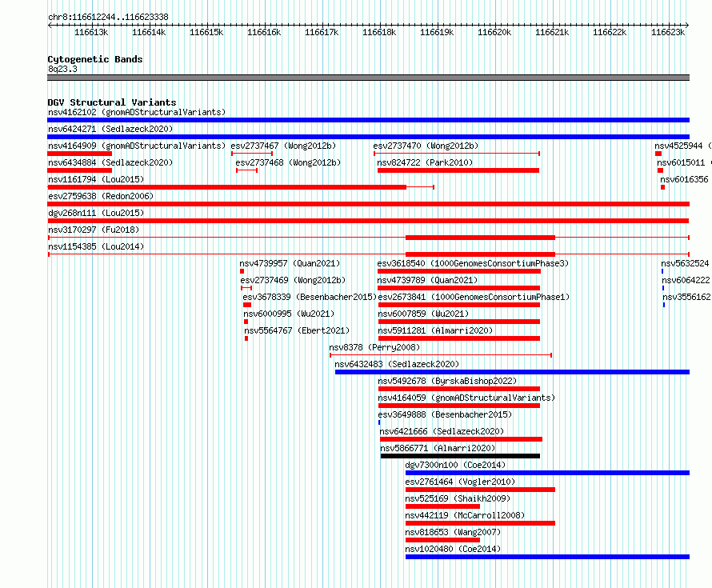Image resolution: width=712 pixels, height=588 pixels.
Task: Click the 116620k ruler tick label
Action: click(x=494, y=32)
